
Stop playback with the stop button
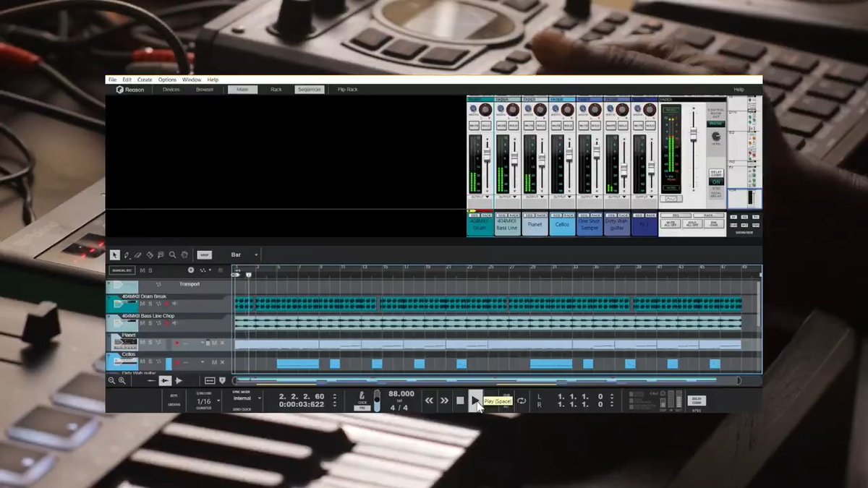point(459,400)
